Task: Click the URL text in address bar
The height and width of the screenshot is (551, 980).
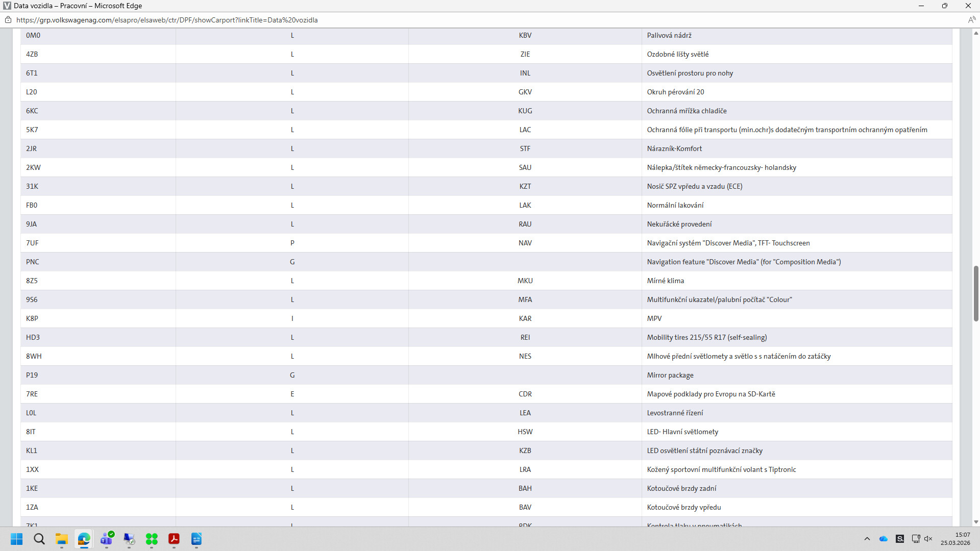Action: 167,20
